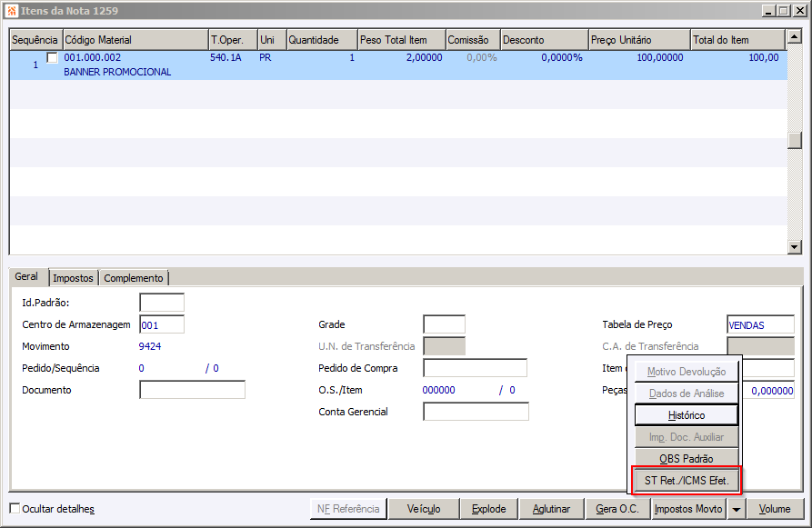This screenshot has height=528, width=812.
Task: Click the Centro de Armazenagem field
Action: point(162,324)
